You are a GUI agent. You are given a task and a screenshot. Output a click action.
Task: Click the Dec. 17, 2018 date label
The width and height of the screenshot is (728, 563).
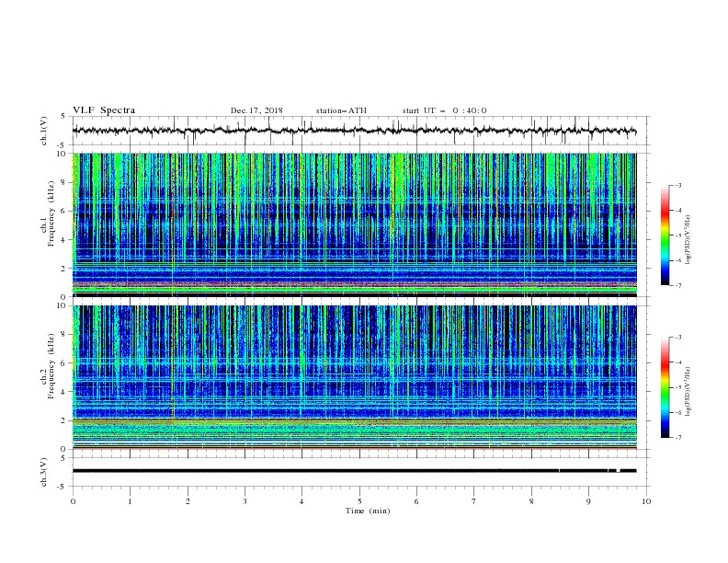pyautogui.click(x=256, y=110)
